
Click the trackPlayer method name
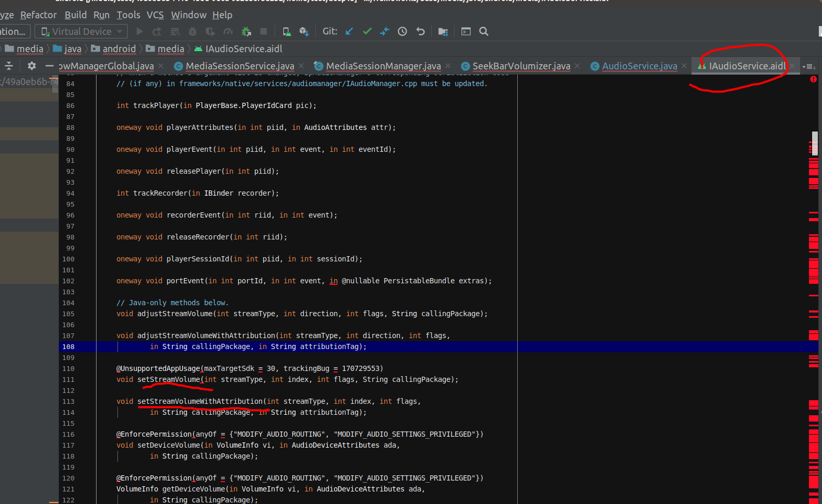(156, 105)
